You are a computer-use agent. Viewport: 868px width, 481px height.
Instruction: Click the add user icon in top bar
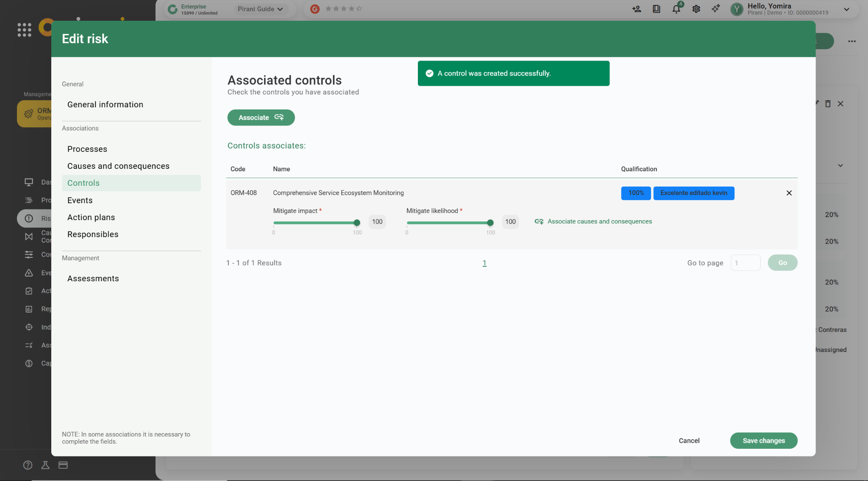pos(637,9)
